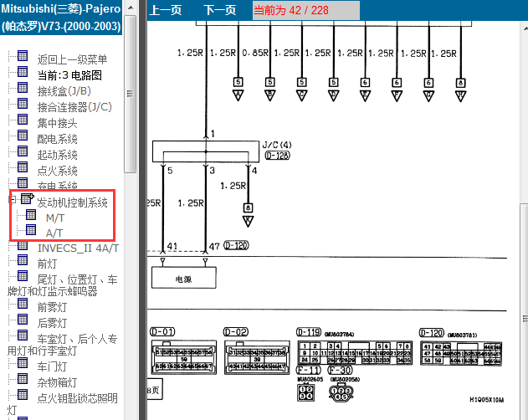
Task: Open 尾灯、位置灯、车牌灯和灯监示蜂鸣器 entry
Action: 62,285
